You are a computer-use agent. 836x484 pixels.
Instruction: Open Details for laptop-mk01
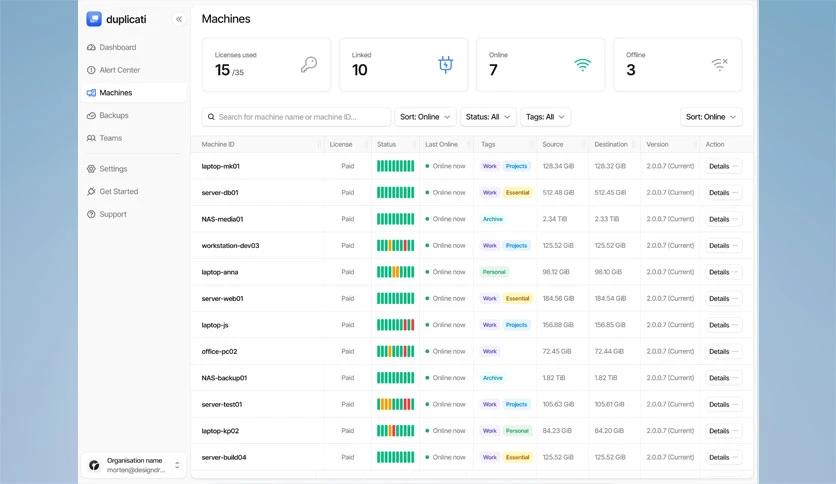[723, 166]
